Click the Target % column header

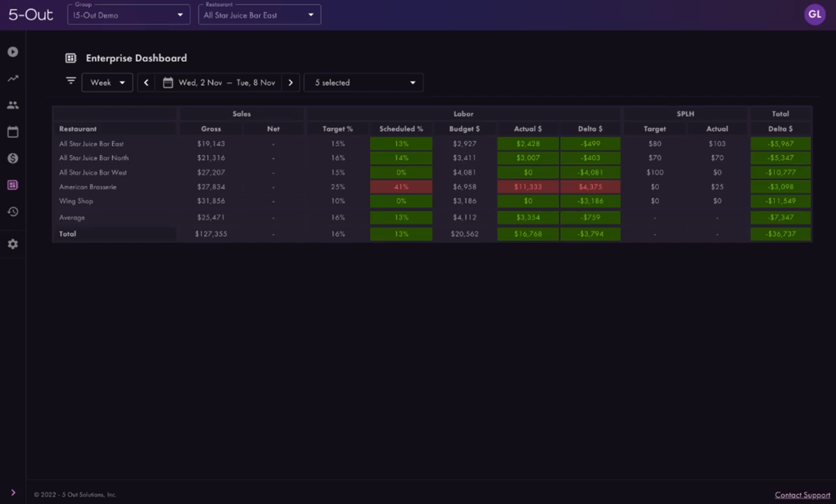338,129
